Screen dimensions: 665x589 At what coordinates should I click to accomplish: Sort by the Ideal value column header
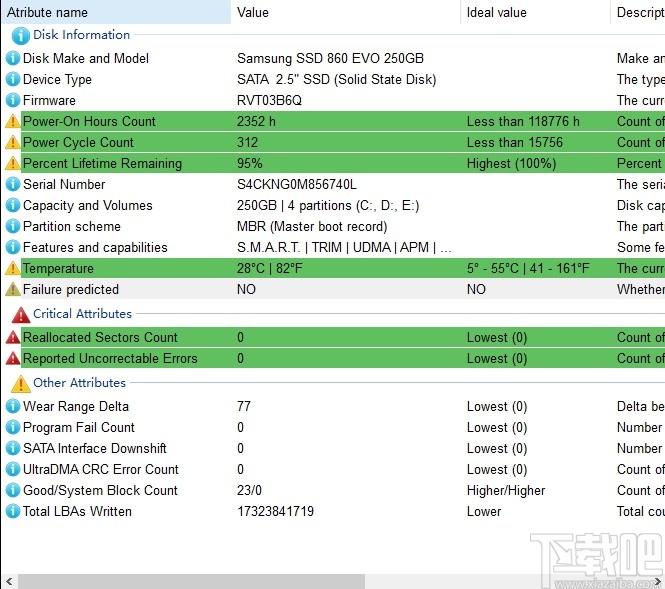535,12
